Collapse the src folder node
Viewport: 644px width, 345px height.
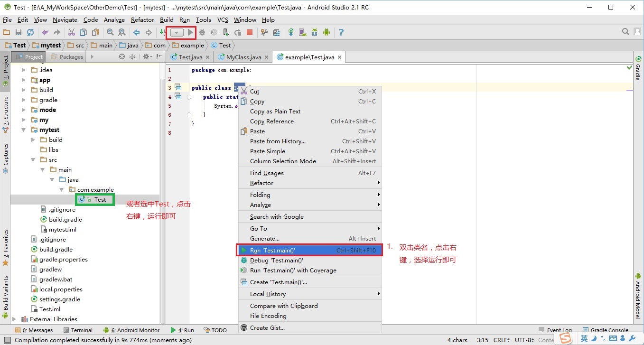pos(33,160)
